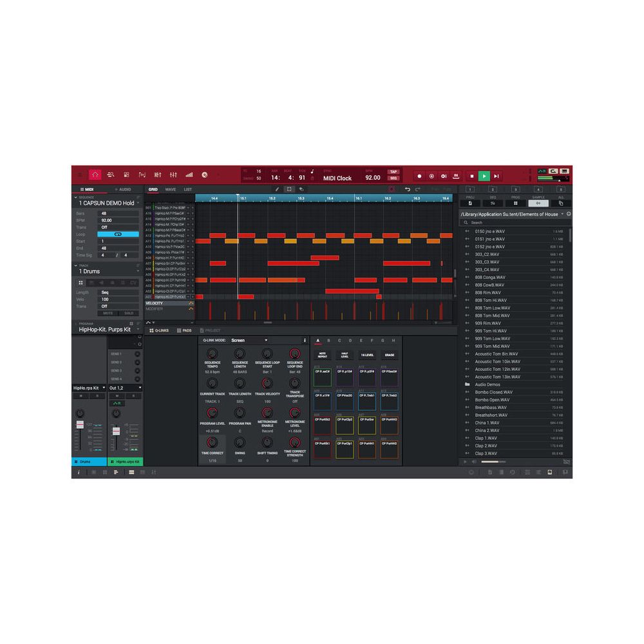Toggle the sequence Loop switch
This screenshot has height=644, width=644.
118,234
